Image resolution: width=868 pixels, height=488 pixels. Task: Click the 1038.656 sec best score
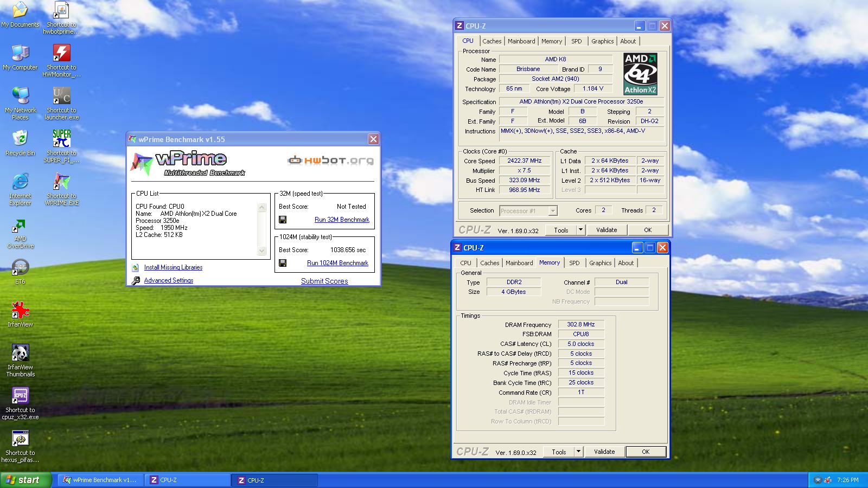(348, 250)
